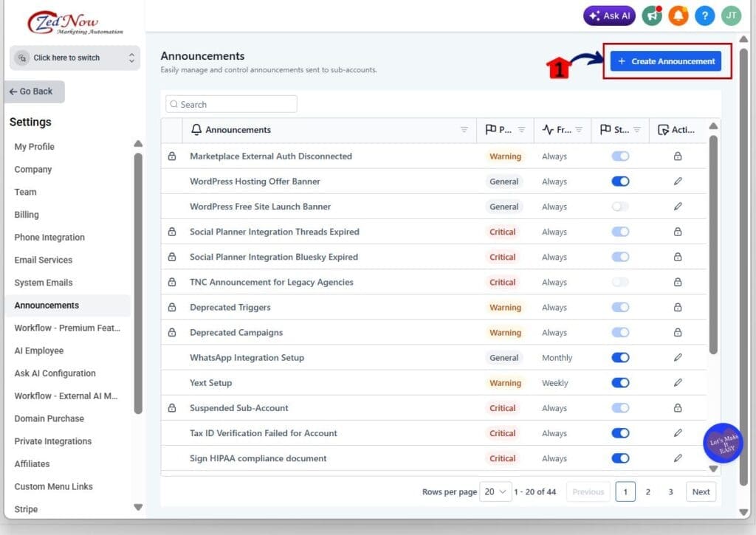This screenshot has width=756, height=535.
Task: Click the Go Back button
Action: [x=32, y=91]
